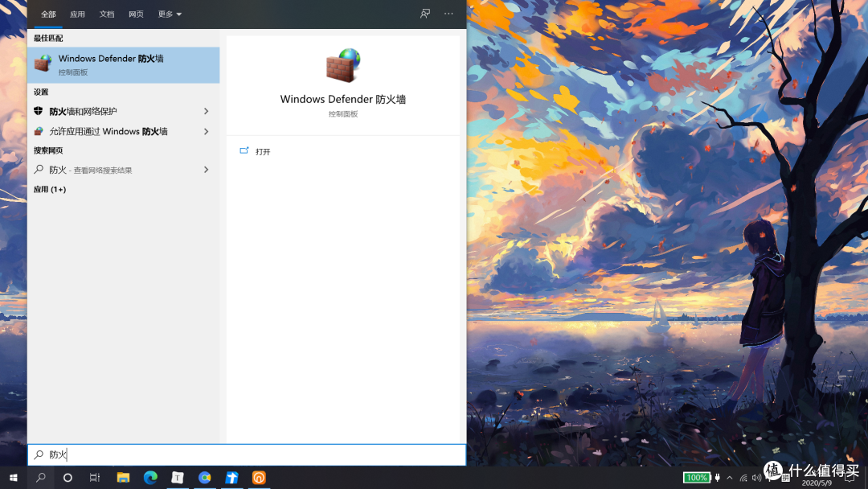The height and width of the screenshot is (489, 868).
Task: Open Task View on the taskbar
Action: click(95, 478)
